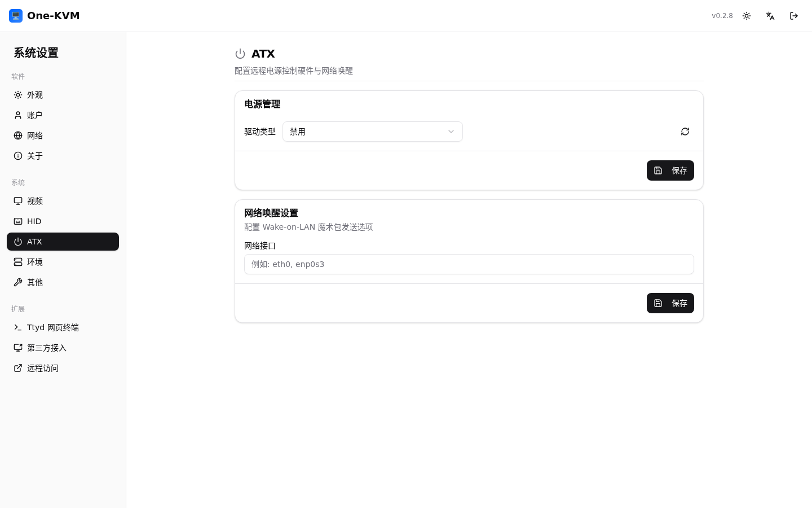
Task: Click the One-KVM logo icon
Action: click(x=16, y=16)
